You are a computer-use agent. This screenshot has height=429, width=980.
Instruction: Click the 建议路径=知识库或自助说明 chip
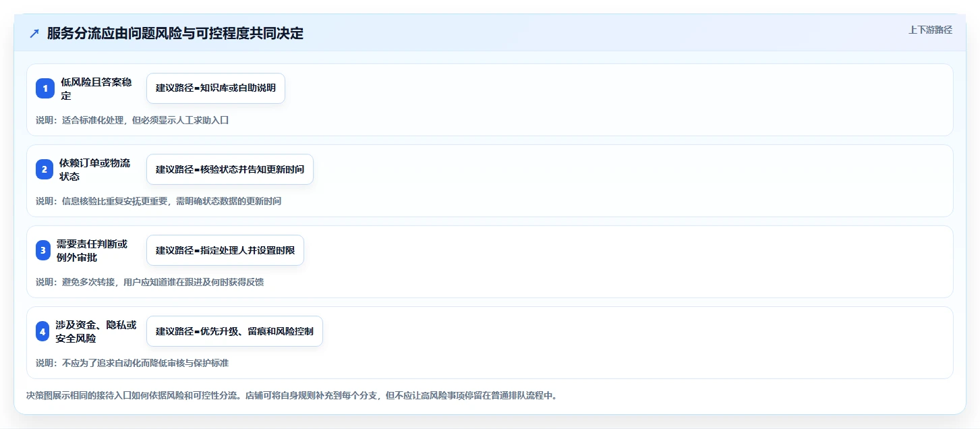(x=216, y=88)
